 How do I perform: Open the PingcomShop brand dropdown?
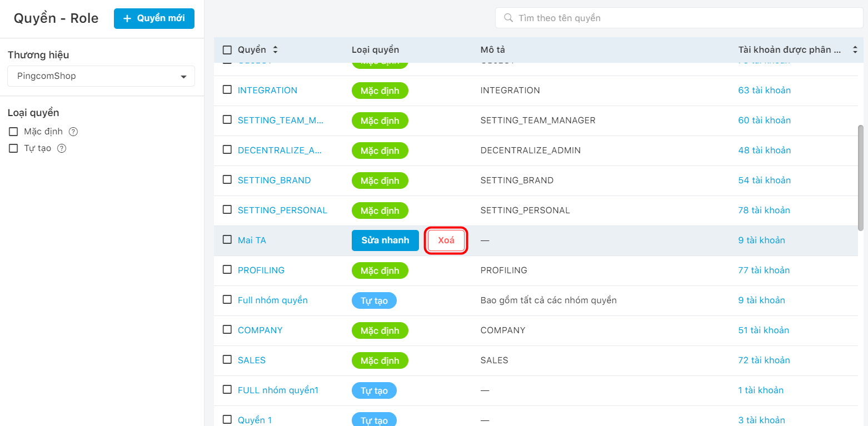[101, 76]
